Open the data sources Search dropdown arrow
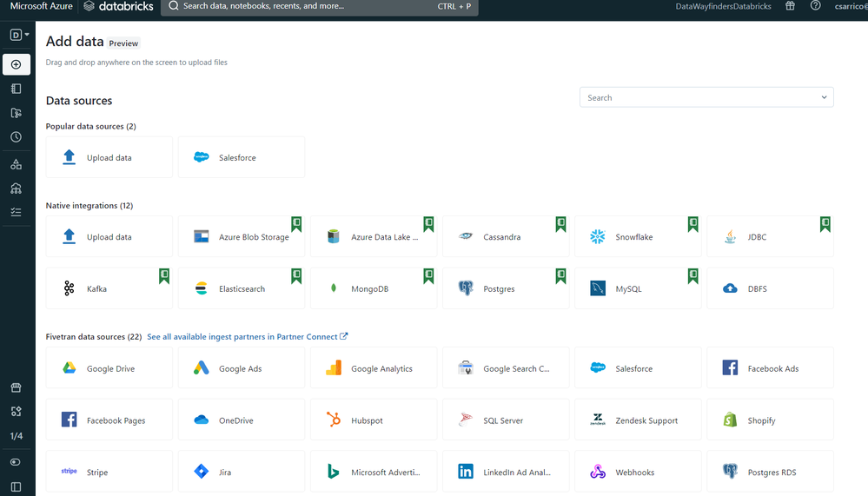 tap(824, 97)
